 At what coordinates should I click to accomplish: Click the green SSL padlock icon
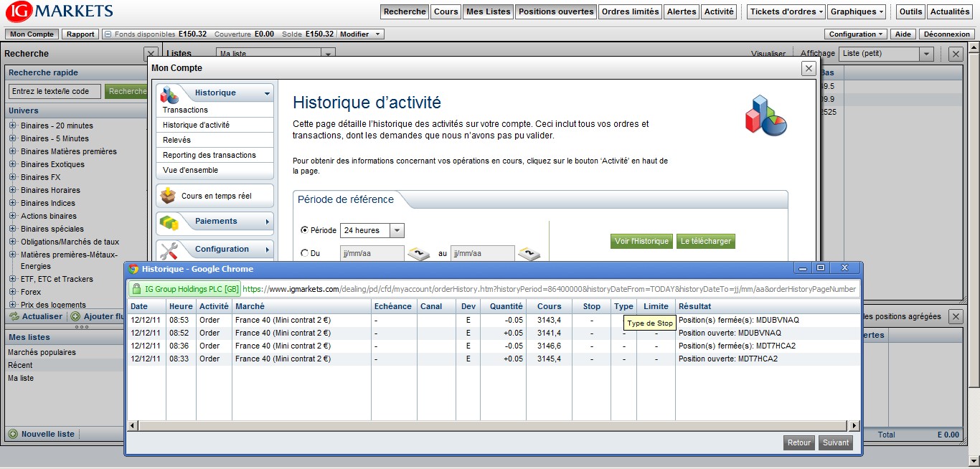[136, 289]
